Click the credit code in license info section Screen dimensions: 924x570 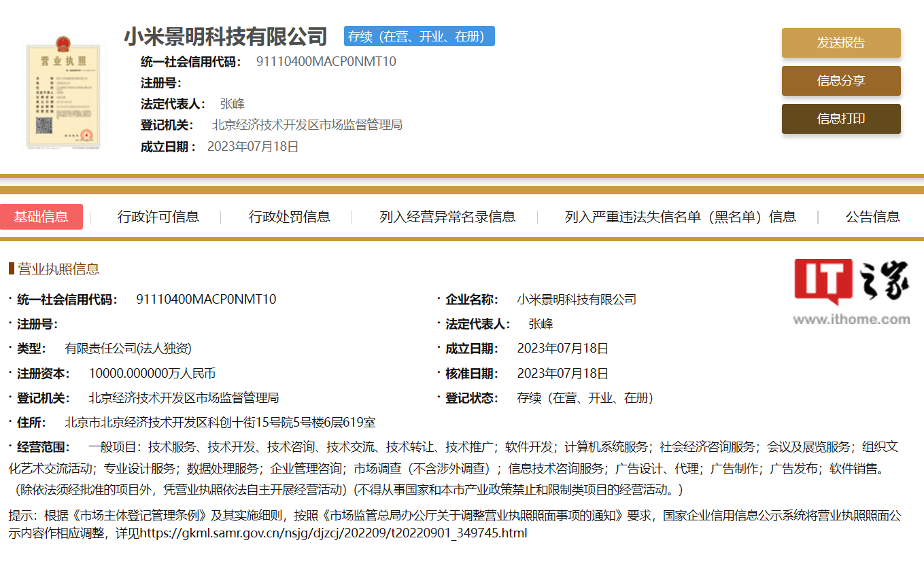pyautogui.click(x=207, y=300)
